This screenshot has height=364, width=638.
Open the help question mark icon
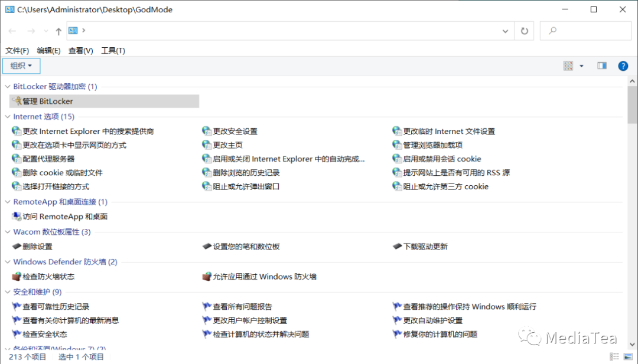coord(623,66)
